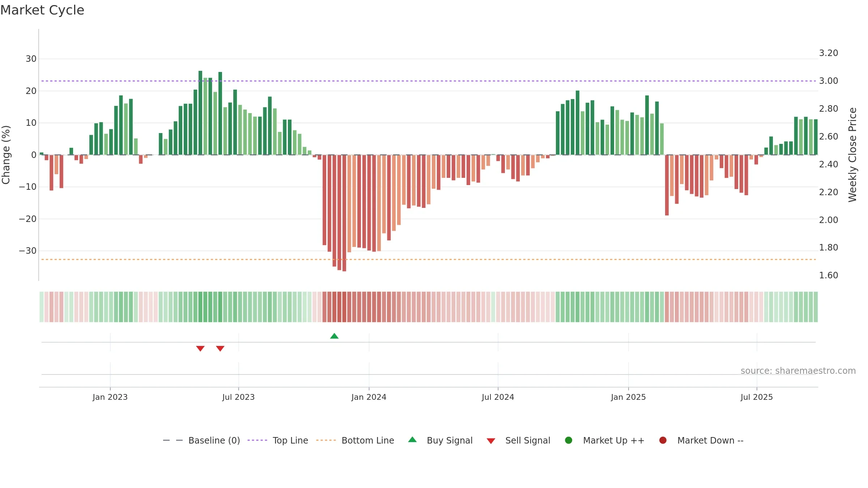Screen dimensions: 868x488
Task: Toggle the Sell Signal legend label
Action: (x=528, y=441)
